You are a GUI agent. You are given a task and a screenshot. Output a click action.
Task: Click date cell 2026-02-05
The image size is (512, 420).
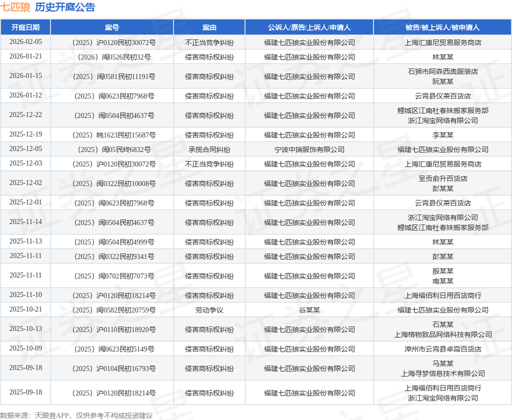(25, 42)
